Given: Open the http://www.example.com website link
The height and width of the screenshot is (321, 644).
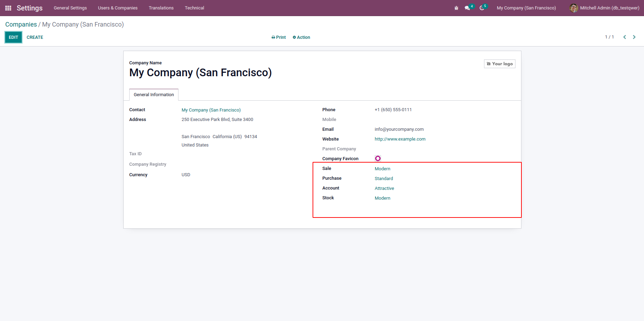Looking at the screenshot, I should pos(400,139).
